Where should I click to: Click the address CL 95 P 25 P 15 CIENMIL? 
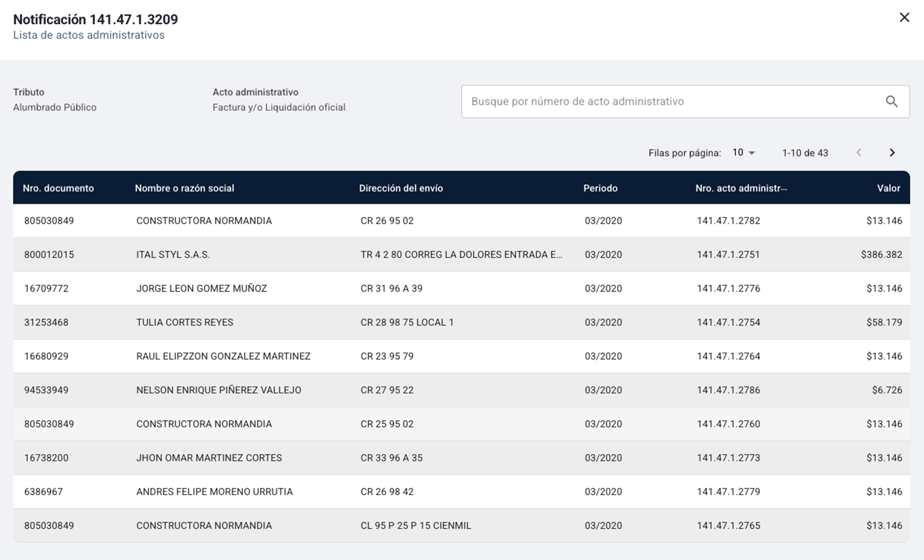(x=416, y=526)
